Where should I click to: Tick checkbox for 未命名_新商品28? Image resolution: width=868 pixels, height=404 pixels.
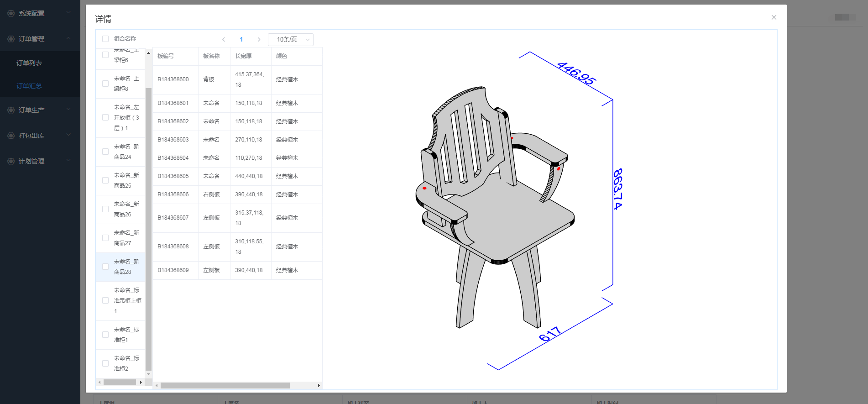coord(105,267)
